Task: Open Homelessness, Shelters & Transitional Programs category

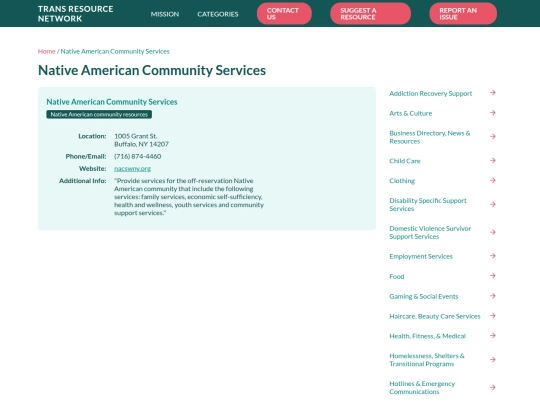Action: [427, 360]
